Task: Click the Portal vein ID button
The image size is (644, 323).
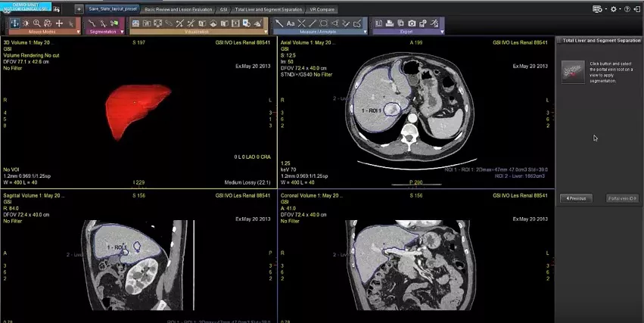Action: click(x=623, y=198)
